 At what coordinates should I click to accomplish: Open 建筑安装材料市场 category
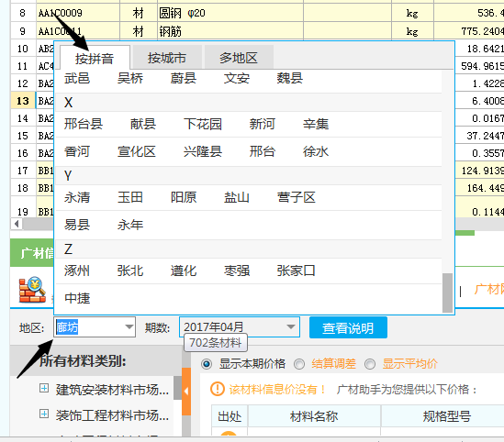point(112,390)
